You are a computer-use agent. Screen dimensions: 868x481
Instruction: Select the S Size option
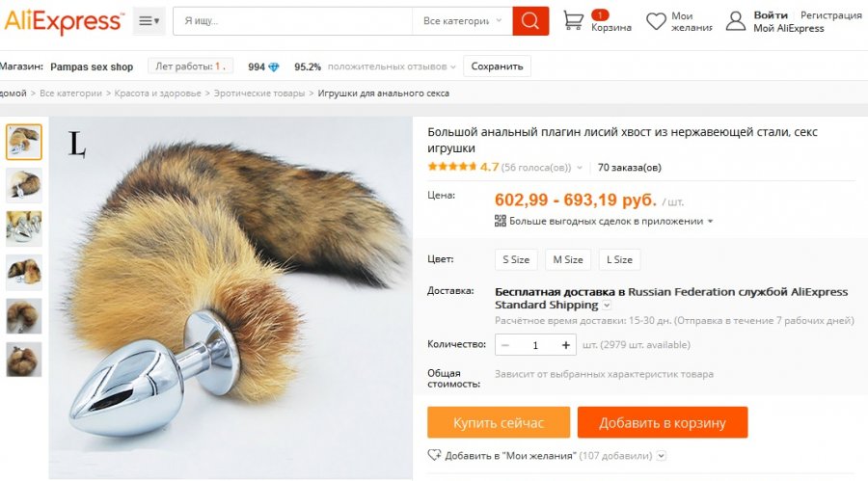tap(515, 260)
